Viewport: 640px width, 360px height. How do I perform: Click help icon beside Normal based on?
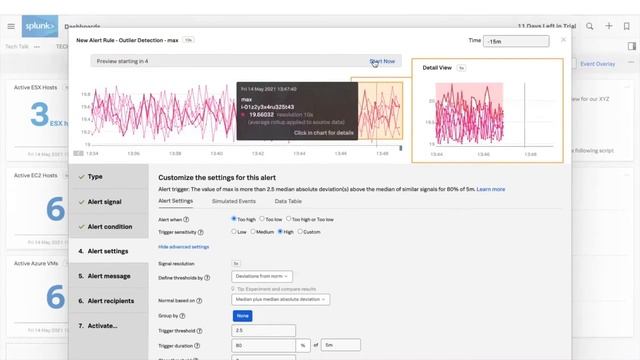199,301
